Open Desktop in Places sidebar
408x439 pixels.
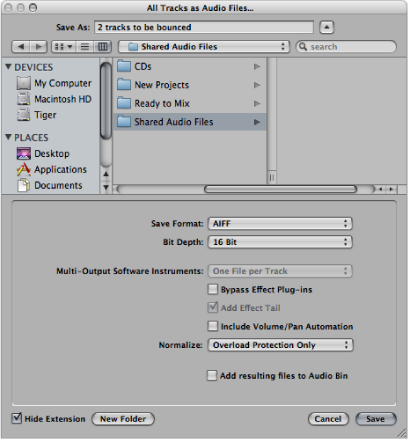pyautogui.click(x=43, y=154)
